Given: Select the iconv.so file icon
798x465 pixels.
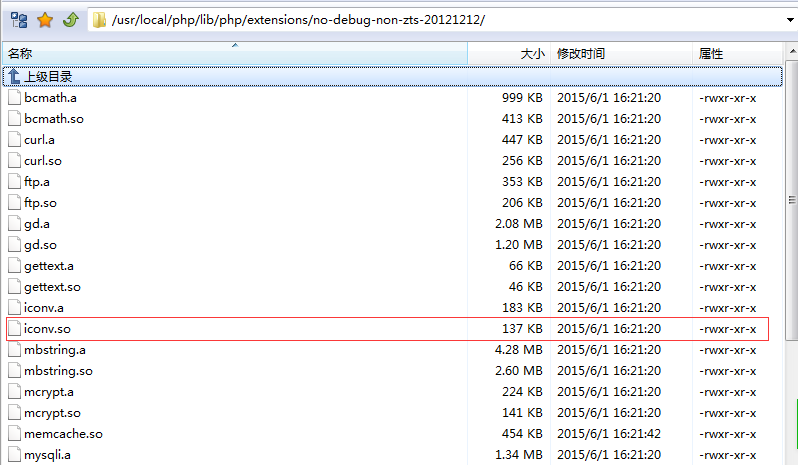Looking at the screenshot, I should tap(14, 329).
